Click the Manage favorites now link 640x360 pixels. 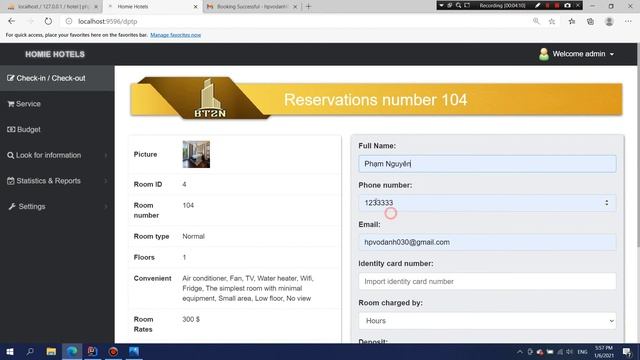[176, 35]
